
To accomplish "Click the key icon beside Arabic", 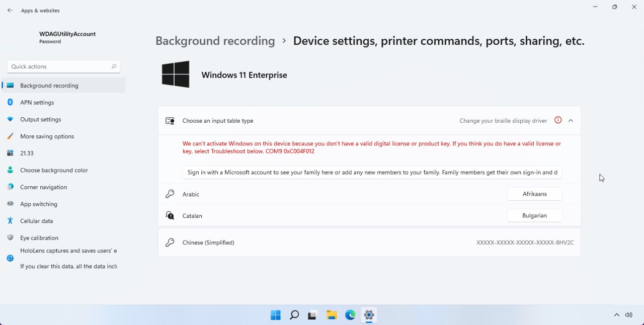I will click(170, 194).
